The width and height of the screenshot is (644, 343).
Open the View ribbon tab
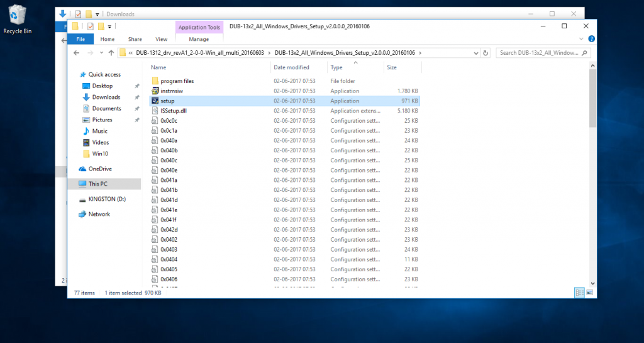[x=161, y=39]
